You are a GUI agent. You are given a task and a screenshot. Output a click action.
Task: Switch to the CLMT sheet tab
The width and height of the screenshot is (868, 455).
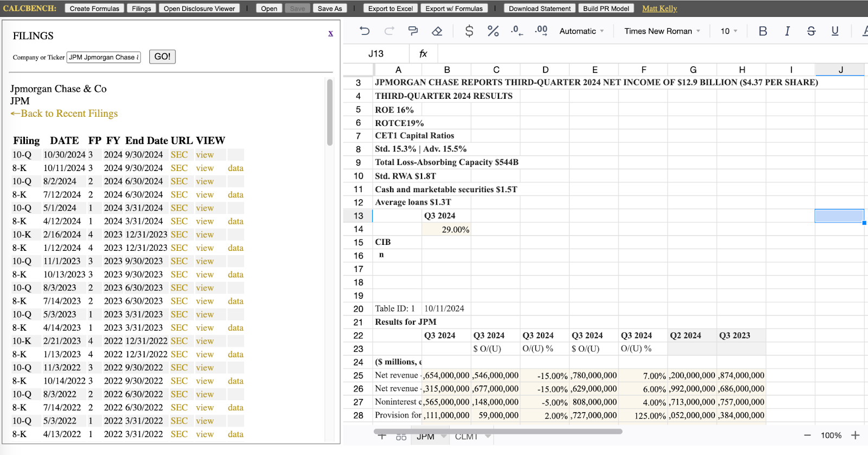pyautogui.click(x=467, y=437)
